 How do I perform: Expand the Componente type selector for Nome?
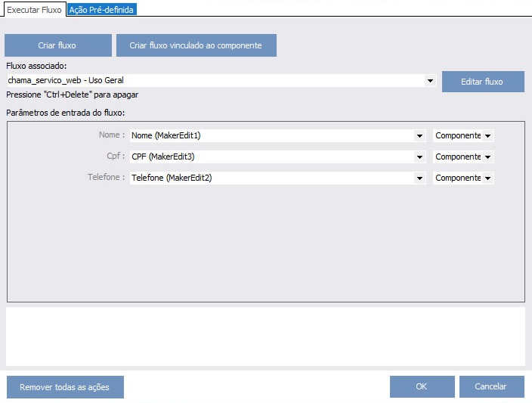tap(488, 136)
